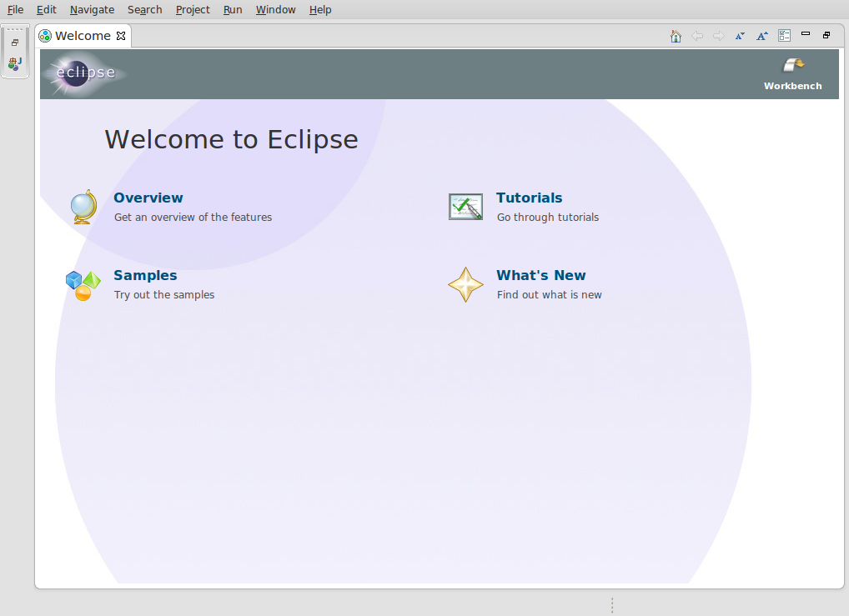The height and width of the screenshot is (616, 849).
Task: Click the Tutorials checklist icon
Action: [465, 206]
